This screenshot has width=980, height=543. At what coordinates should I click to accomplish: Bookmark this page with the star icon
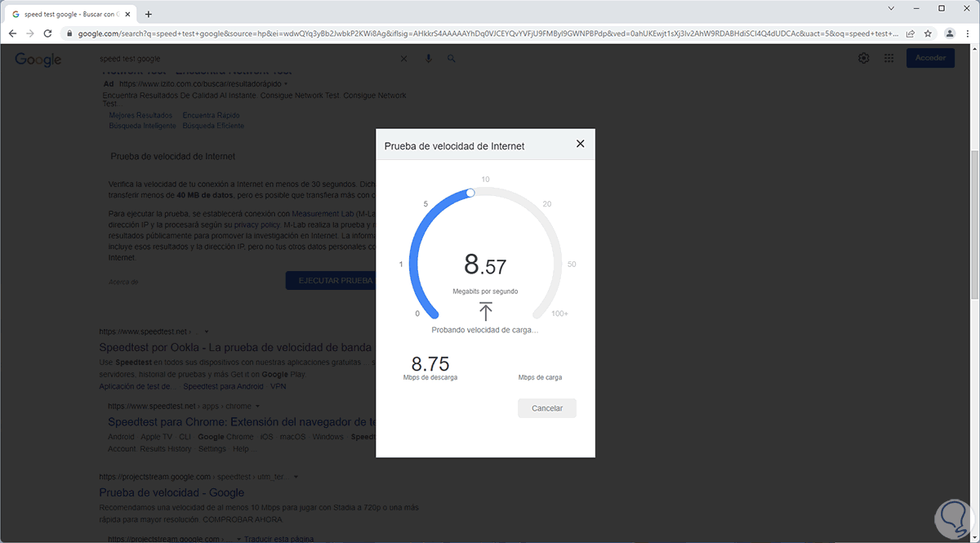pos(928,33)
